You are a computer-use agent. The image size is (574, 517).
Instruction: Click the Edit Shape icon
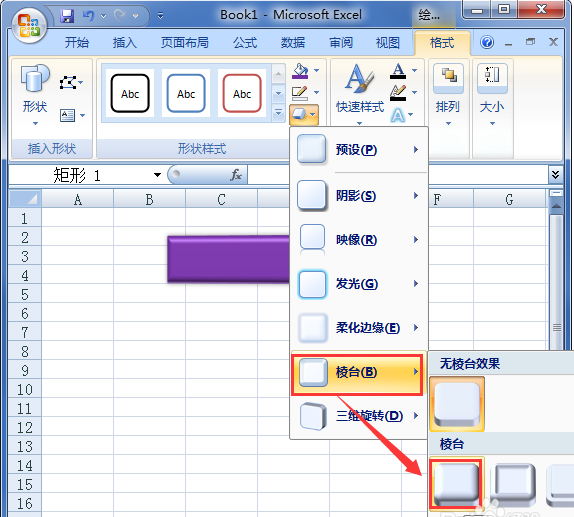[68, 83]
